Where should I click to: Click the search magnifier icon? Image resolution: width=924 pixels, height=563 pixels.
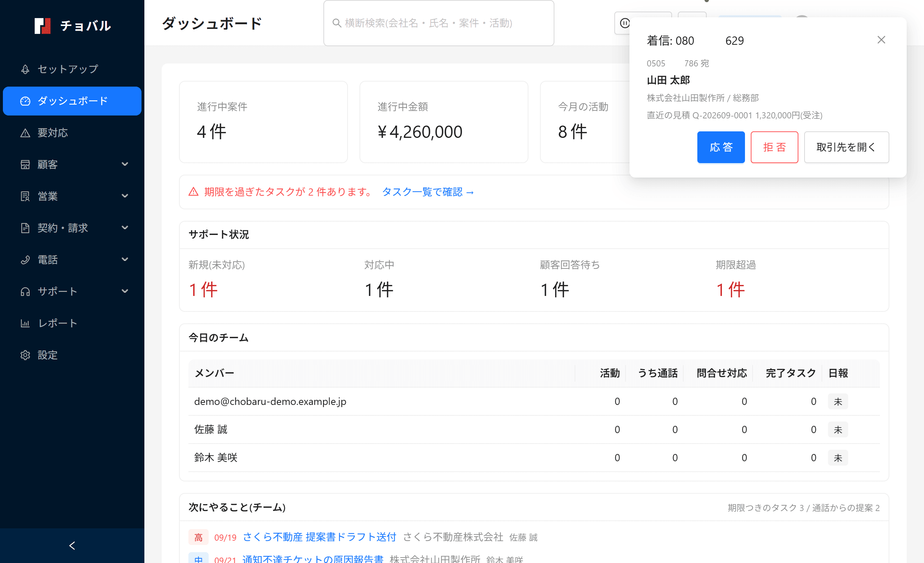(337, 23)
